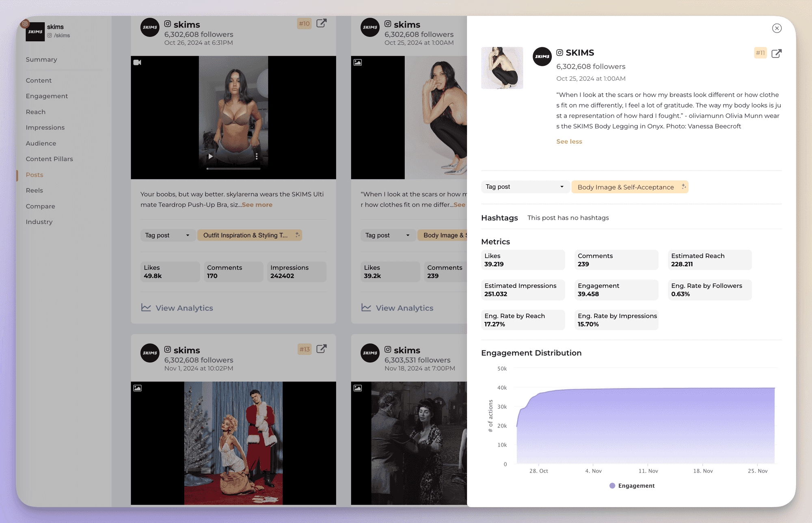The height and width of the screenshot is (523, 812).
Task: Click the image type icon on Nov 1 post
Action: [137, 388]
